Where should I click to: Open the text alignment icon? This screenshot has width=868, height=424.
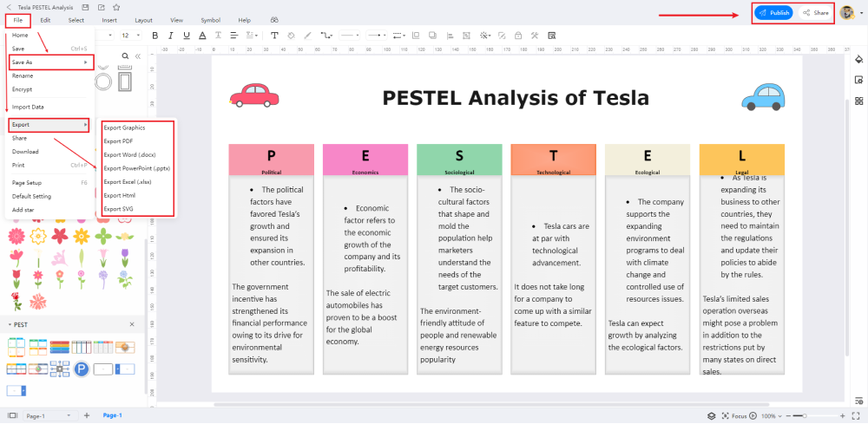point(234,36)
